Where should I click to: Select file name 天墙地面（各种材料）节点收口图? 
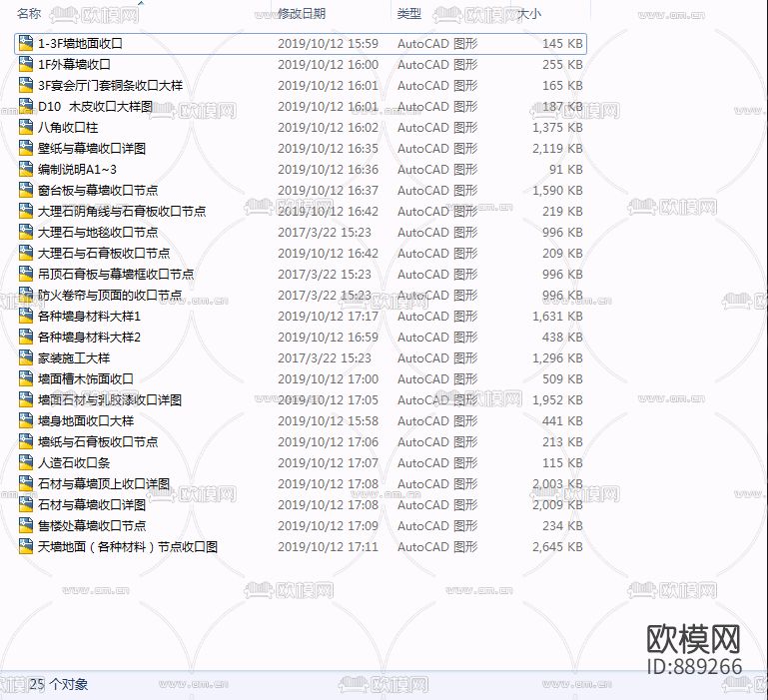click(128, 547)
